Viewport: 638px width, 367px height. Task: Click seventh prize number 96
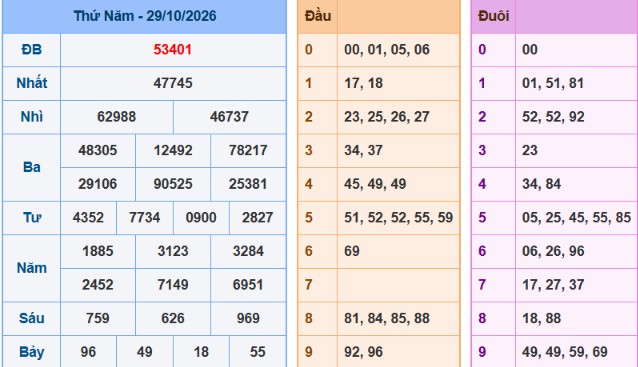click(x=88, y=352)
